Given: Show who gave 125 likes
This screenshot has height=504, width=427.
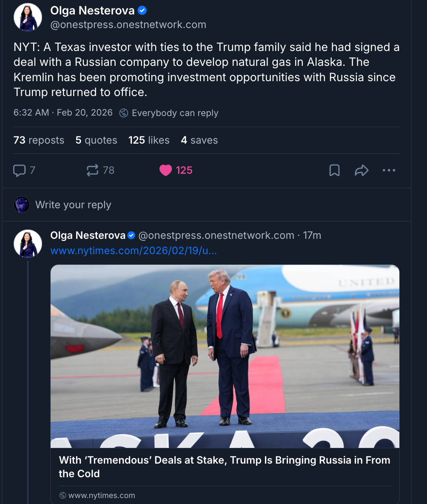Looking at the screenshot, I should [149, 140].
